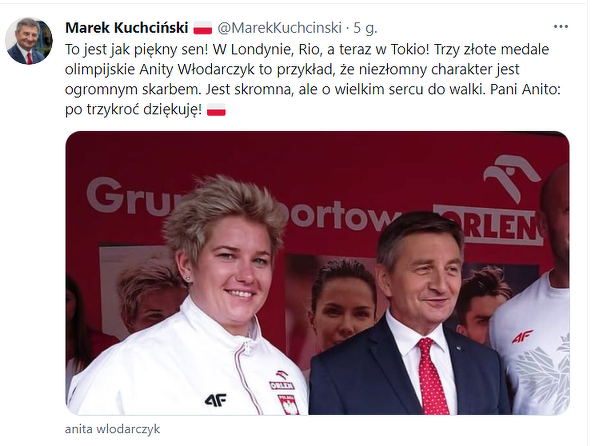Click the @MarekKuchcinski handle
599x446 pixels.
pyautogui.click(x=280, y=28)
